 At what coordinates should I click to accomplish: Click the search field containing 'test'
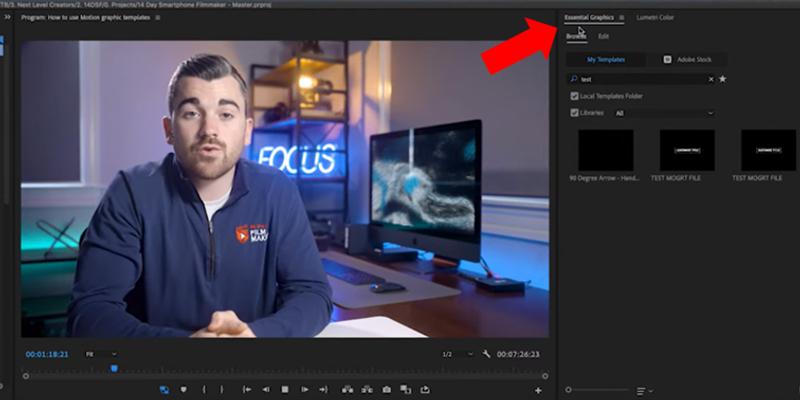point(642,79)
